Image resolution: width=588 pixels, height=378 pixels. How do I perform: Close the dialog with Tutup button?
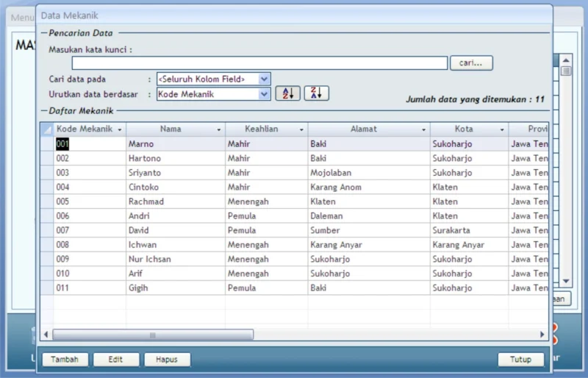521,359
